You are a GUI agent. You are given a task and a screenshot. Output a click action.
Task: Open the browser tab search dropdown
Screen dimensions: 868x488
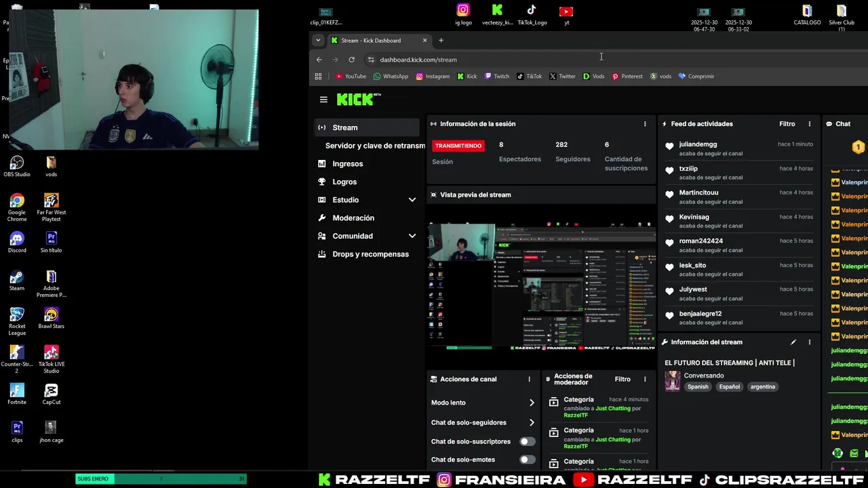(317, 41)
